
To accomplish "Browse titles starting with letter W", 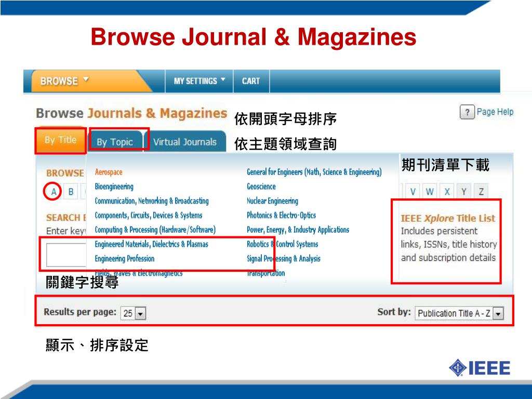I will [x=430, y=192].
